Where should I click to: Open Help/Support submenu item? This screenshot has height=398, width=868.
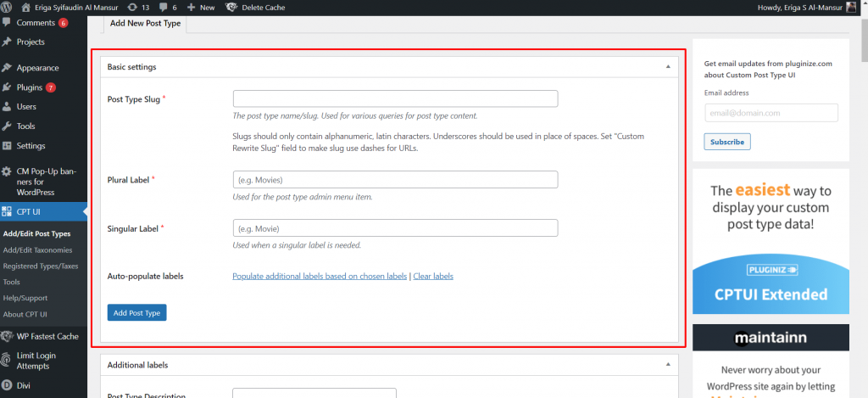click(25, 298)
